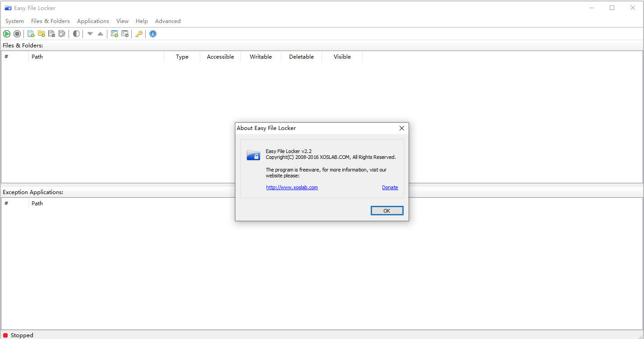Click the Move Up arrow toolbar icon
Image resolution: width=644 pixels, height=339 pixels.
coord(101,34)
